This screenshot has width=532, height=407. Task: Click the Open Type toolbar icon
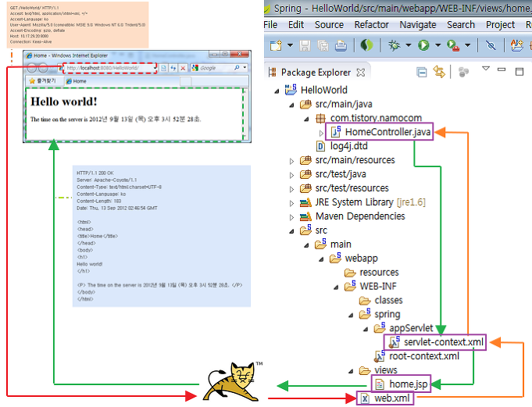517,45
